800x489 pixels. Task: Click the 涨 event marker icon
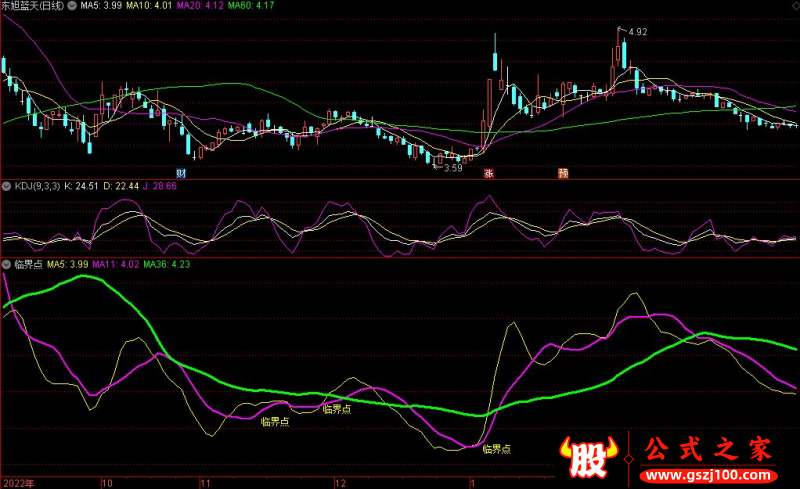pyautogui.click(x=490, y=173)
